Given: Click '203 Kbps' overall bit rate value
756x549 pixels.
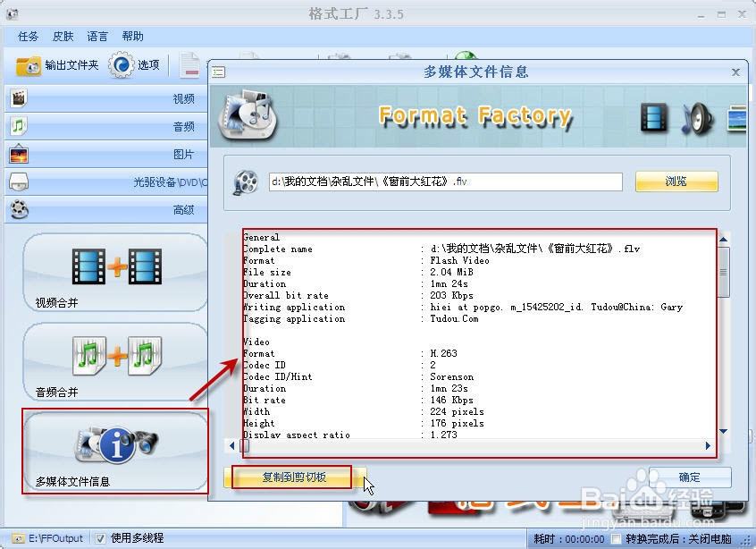Looking at the screenshot, I should [x=451, y=295].
